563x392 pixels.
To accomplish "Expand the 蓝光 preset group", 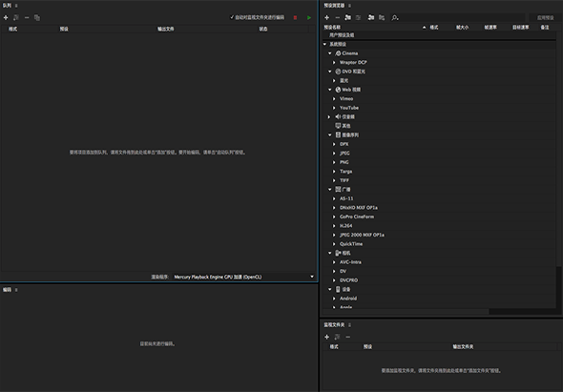I will 334,80.
